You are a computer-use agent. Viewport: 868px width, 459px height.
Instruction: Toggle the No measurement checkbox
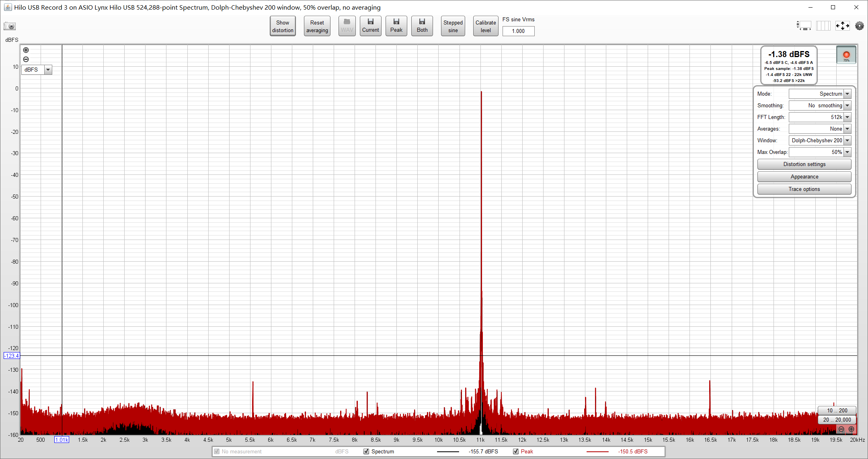pyautogui.click(x=217, y=451)
